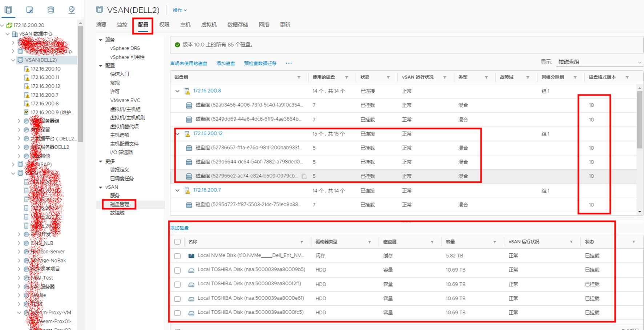The image size is (644, 330).
Task: Click the vCenter icon next to 172.16.200.20
Action: pos(9,25)
